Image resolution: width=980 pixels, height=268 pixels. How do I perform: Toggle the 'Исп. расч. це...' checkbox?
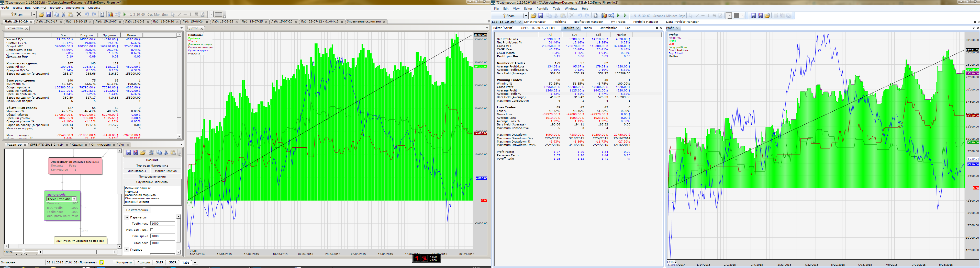pyautogui.click(x=152, y=230)
